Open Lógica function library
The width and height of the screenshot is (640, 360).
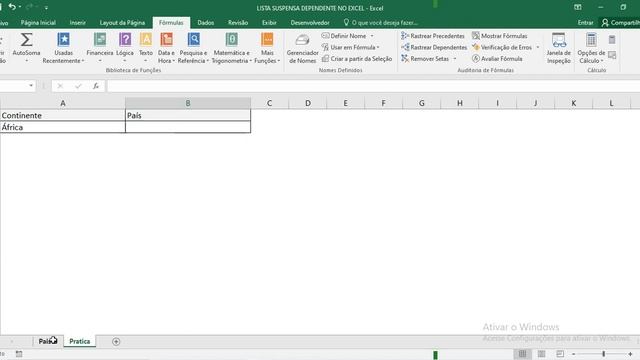point(125,48)
